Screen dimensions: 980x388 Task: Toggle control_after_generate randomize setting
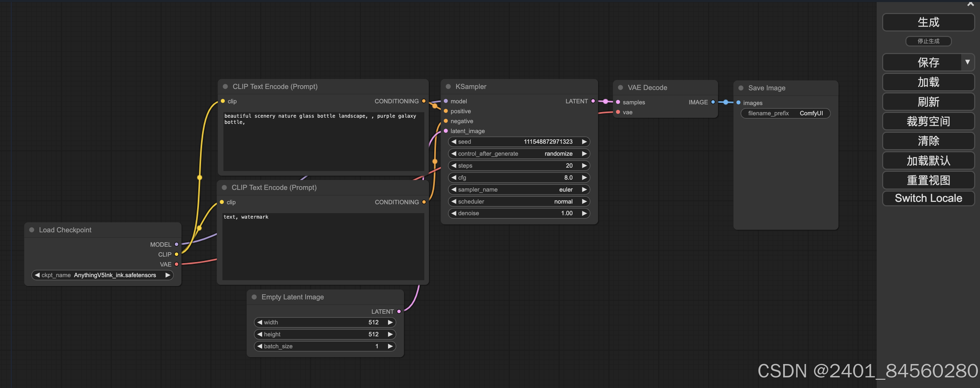519,154
